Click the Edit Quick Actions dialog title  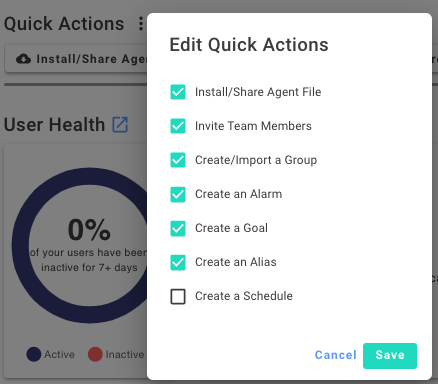249,45
